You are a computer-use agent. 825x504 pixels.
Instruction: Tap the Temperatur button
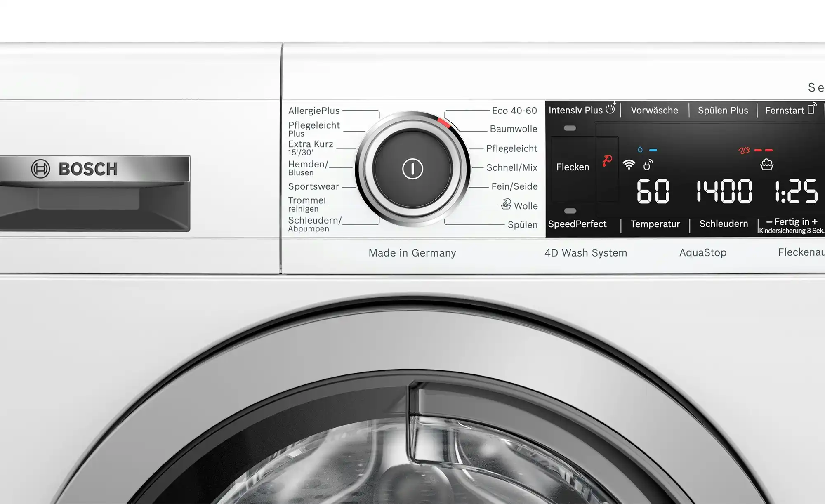655,224
